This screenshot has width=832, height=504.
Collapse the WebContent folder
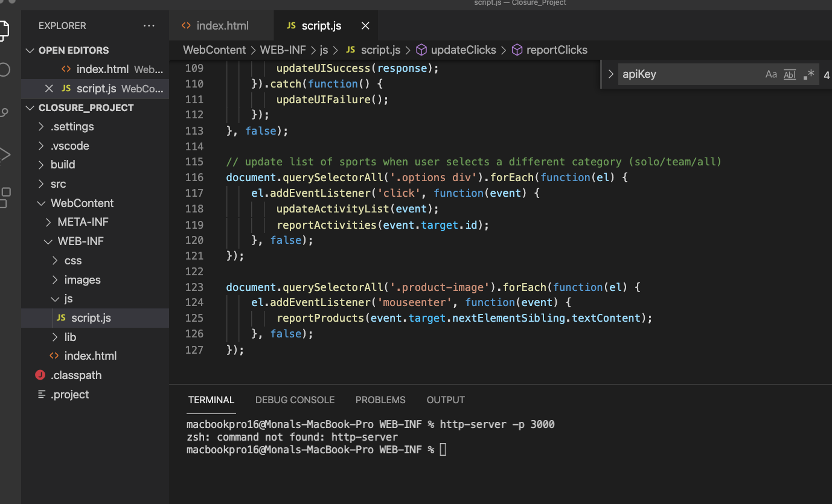tap(41, 203)
